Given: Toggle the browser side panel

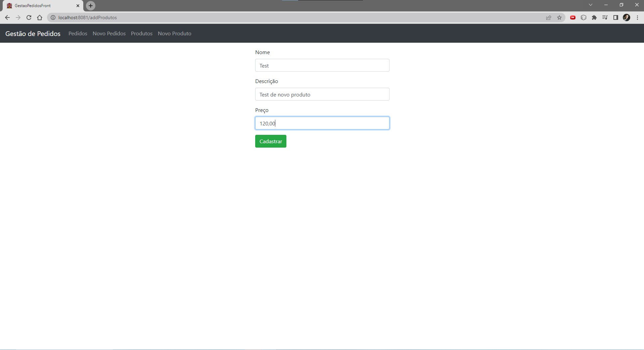Looking at the screenshot, I should pyautogui.click(x=616, y=17).
